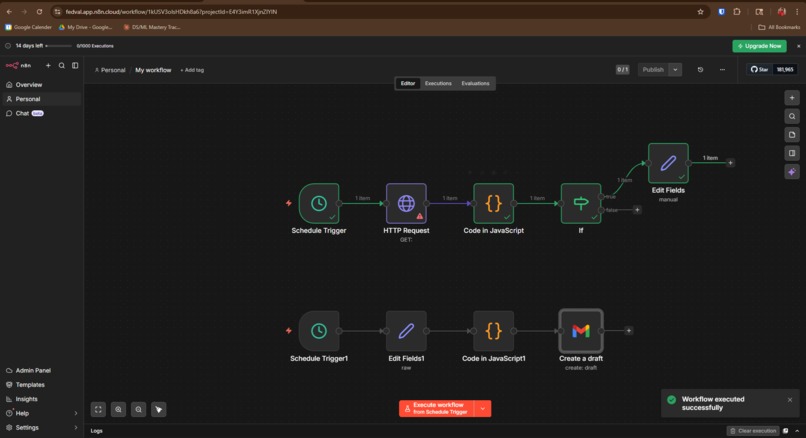This screenshot has height=438, width=806.
Task: Open All Bookmarks folder
Action: pyautogui.click(x=779, y=27)
